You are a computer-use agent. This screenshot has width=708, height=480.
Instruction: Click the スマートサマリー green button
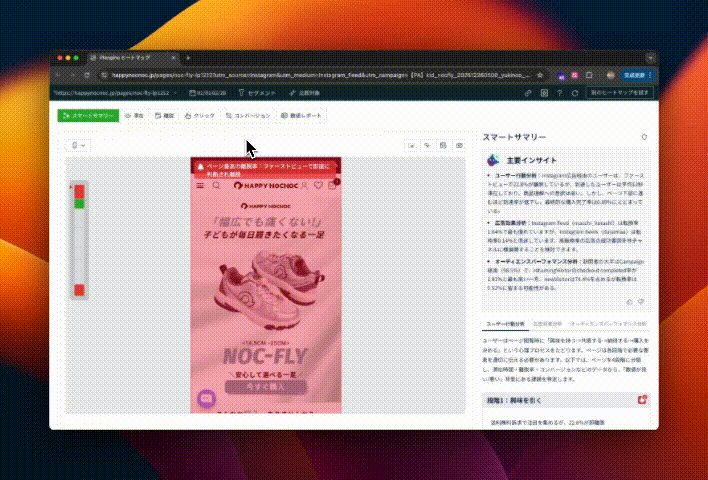[x=88, y=116]
